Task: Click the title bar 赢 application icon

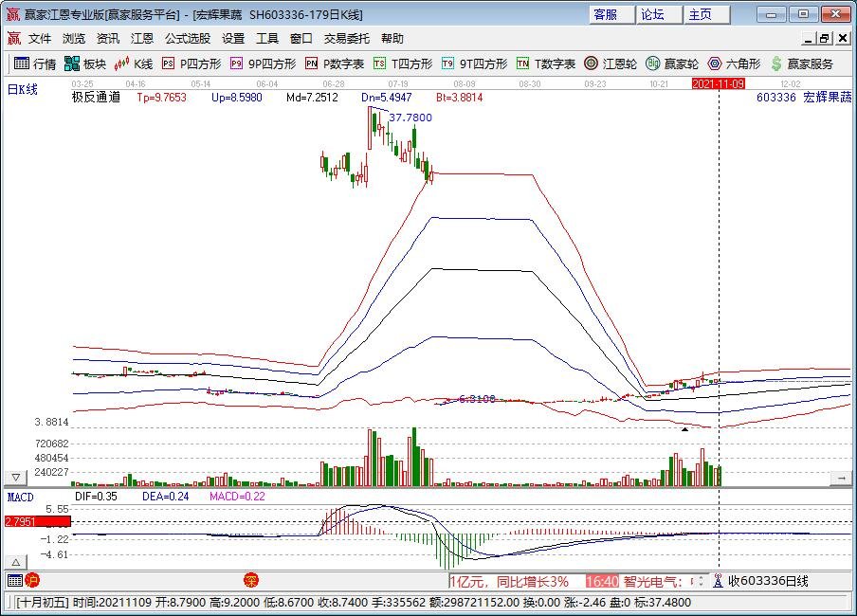Action: [x=13, y=14]
